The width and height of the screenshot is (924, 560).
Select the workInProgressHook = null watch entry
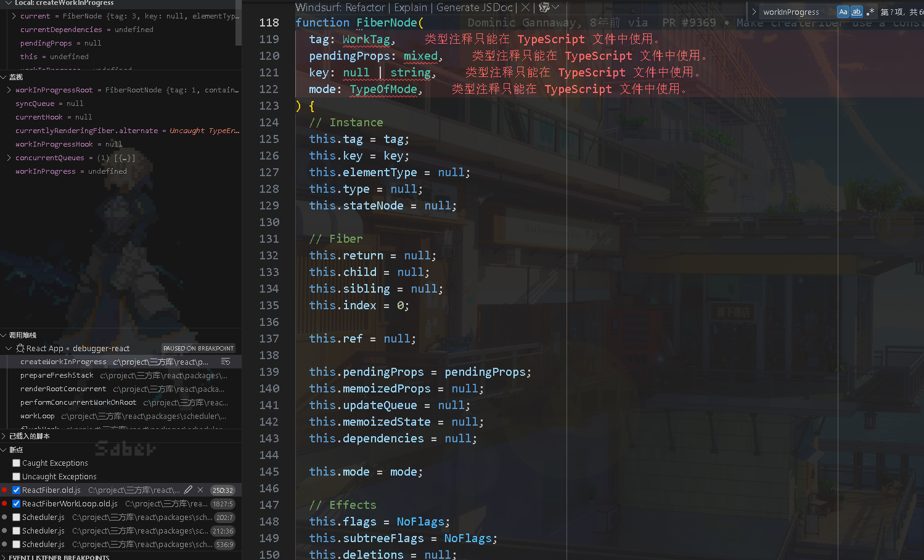coord(69,144)
